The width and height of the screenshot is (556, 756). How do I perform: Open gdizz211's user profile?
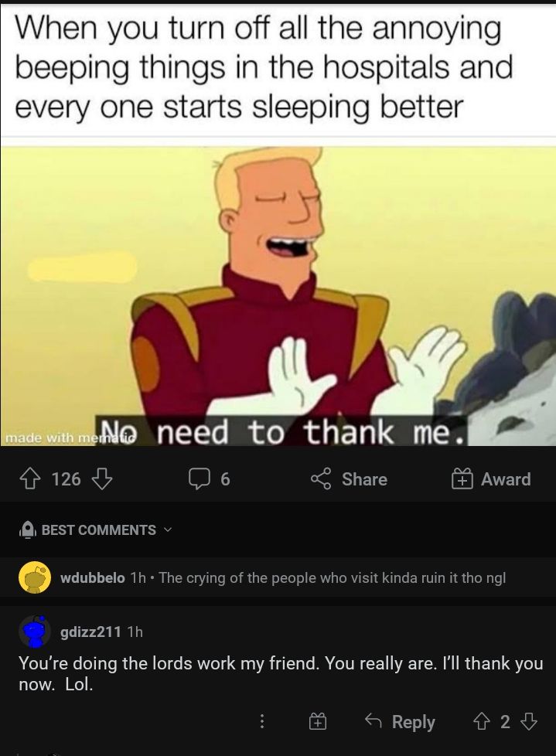[x=90, y=631]
